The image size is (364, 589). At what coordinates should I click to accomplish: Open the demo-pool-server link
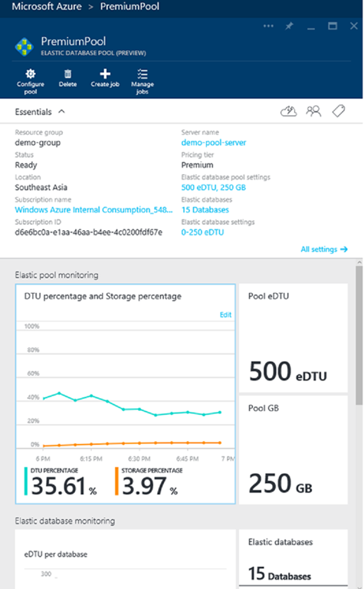coord(214,143)
